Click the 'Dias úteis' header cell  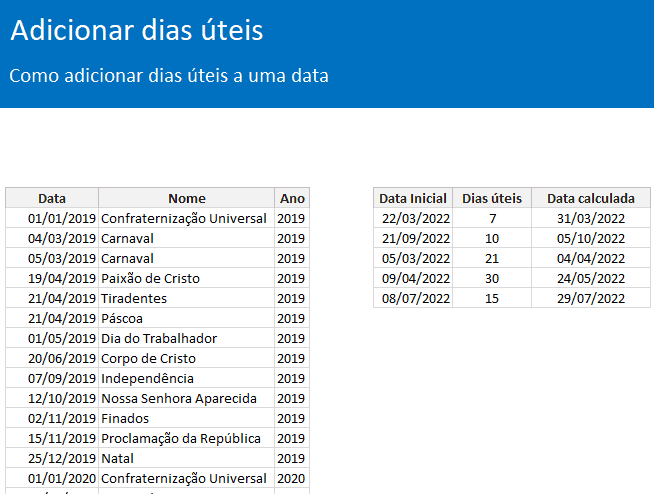(x=492, y=198)
